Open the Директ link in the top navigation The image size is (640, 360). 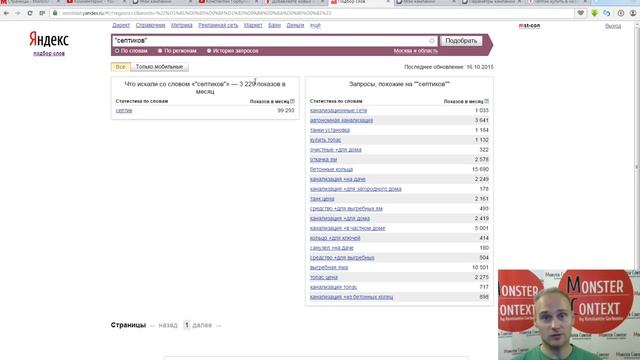click(x=121, y=25)
